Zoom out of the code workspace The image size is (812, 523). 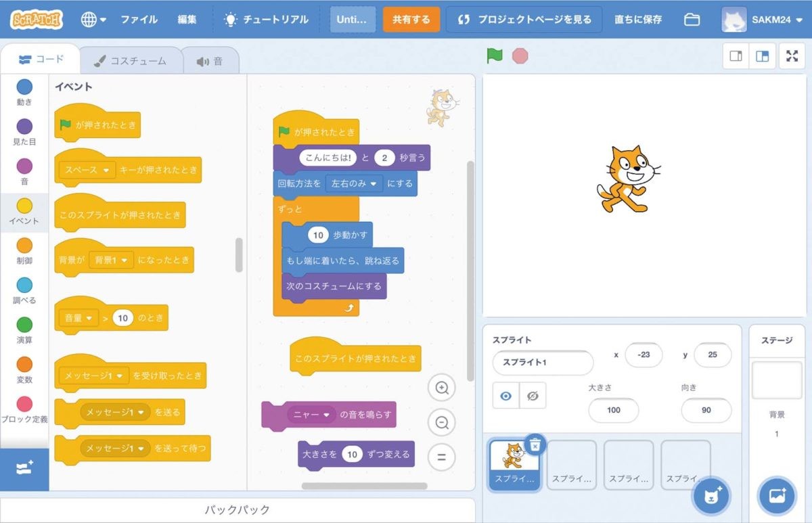point(442,423)
